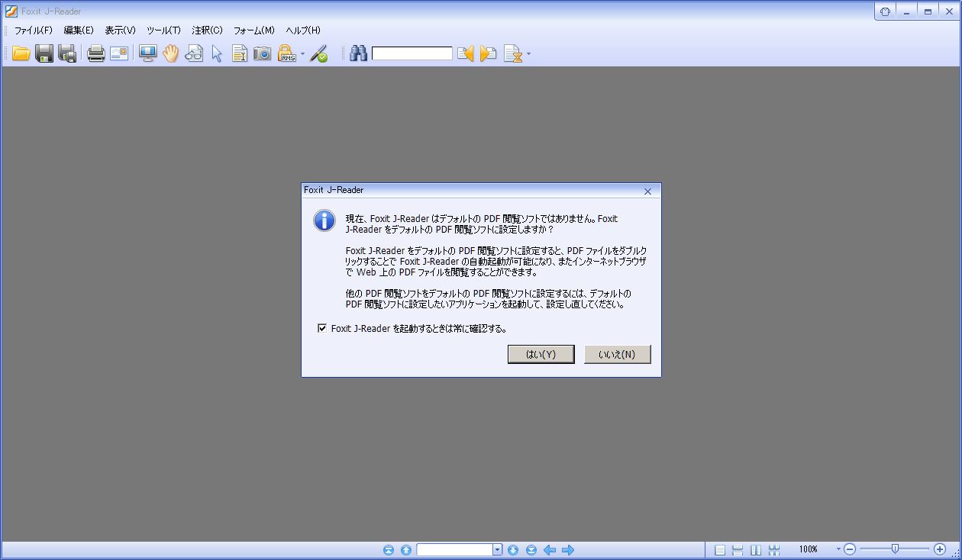Image resolution: width=962 pixels, height=560 pixels.
Task: Switch to continuous page layout
Action: pyautogui.click(x=738, y=549)
